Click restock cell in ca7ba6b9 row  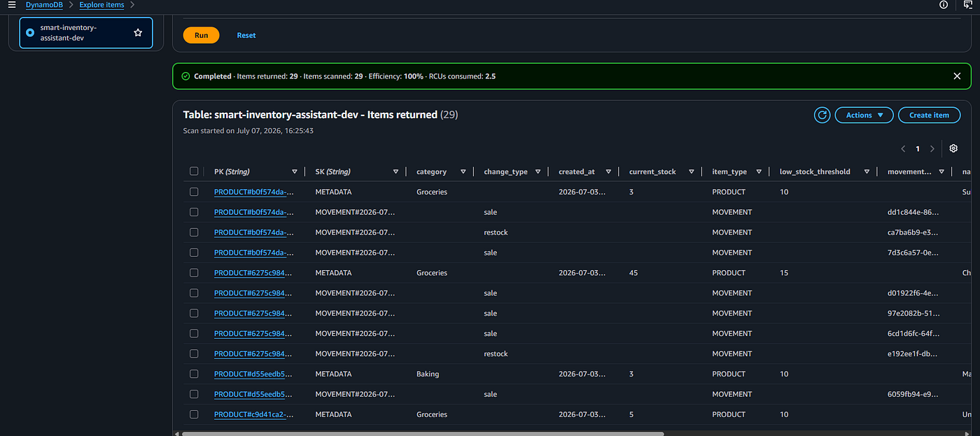[x=496, y=232]
